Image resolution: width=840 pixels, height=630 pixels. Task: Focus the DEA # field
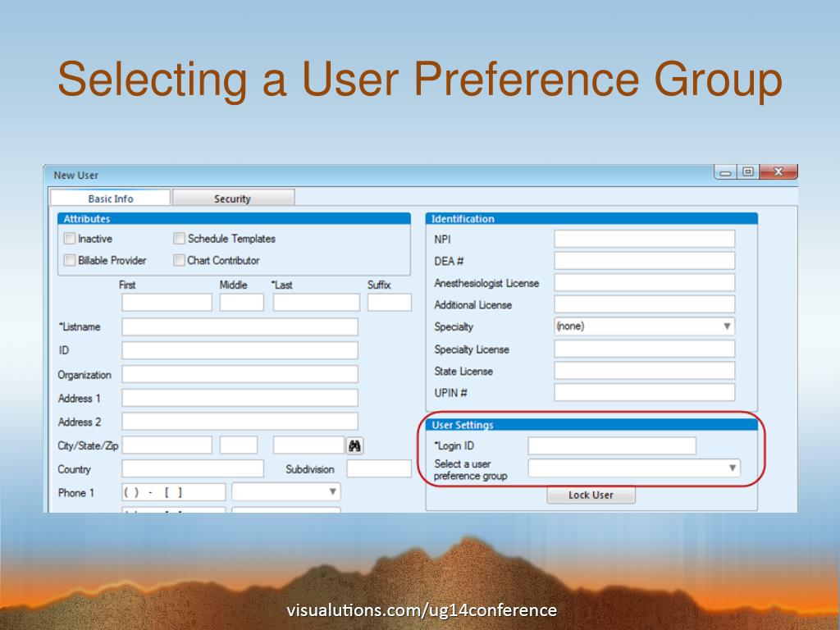pos(644,261)
